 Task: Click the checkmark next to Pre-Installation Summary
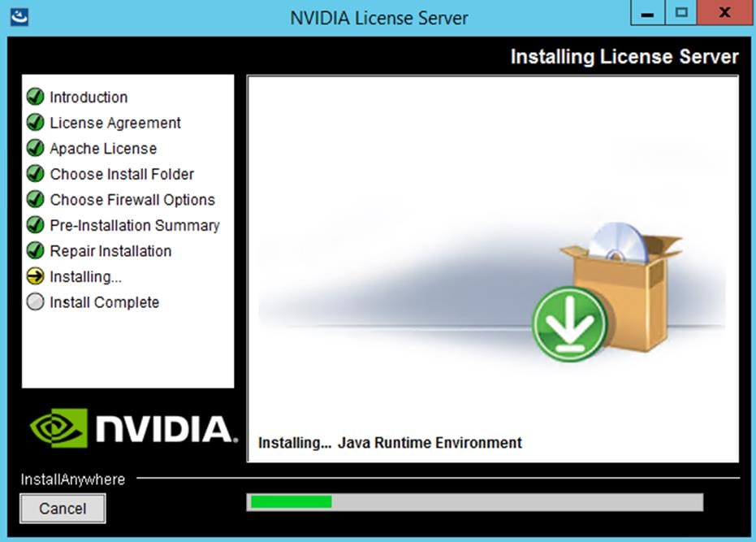35,224
